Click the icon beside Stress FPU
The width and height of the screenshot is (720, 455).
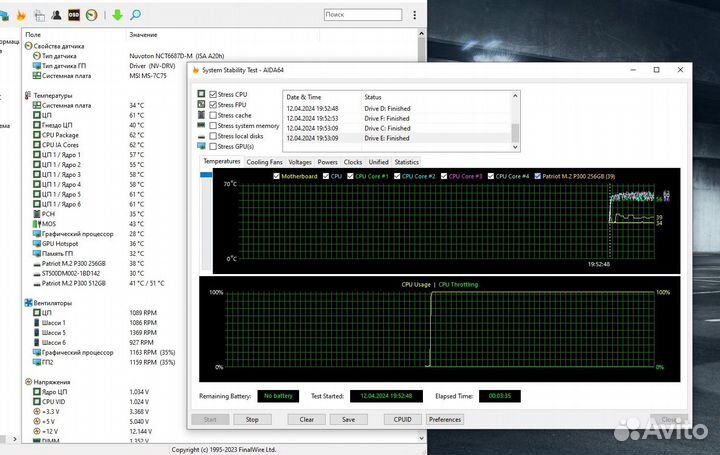point(201,104)
